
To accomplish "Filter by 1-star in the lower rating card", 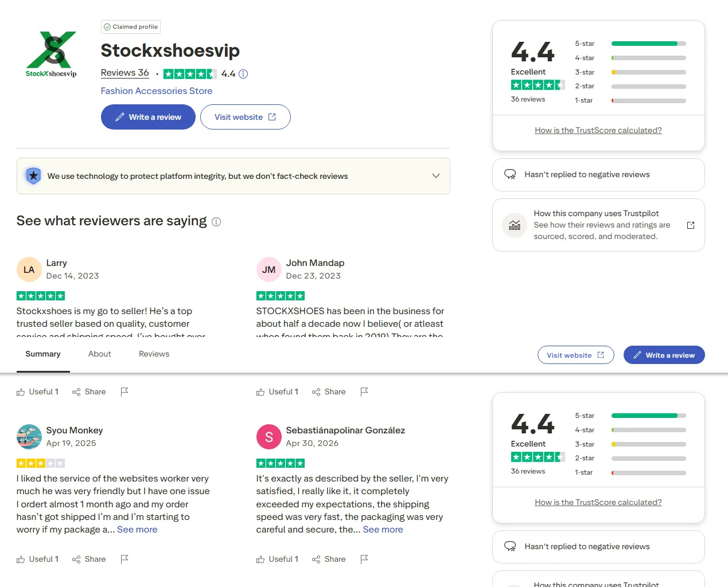I will pos(630,472).
